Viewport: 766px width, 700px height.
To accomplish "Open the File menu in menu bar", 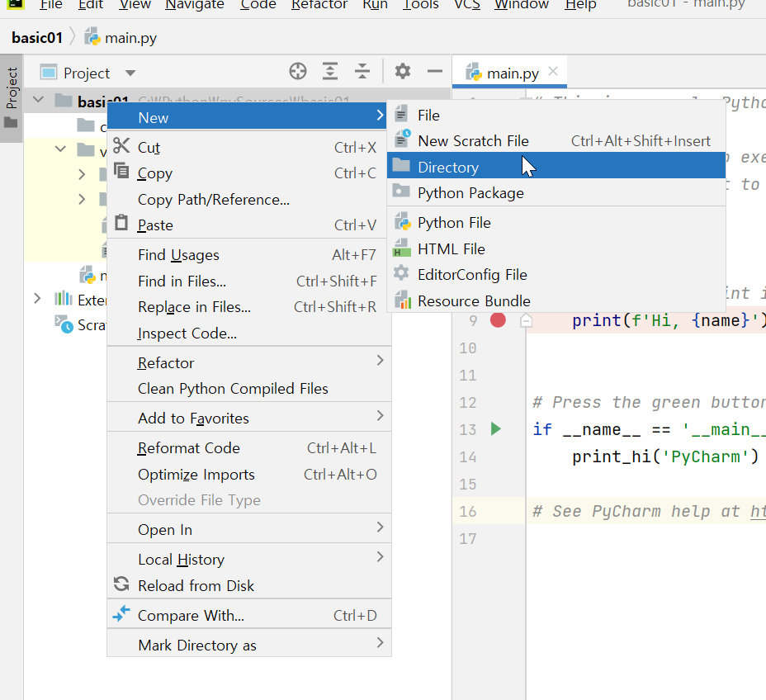I will point(51,5).
